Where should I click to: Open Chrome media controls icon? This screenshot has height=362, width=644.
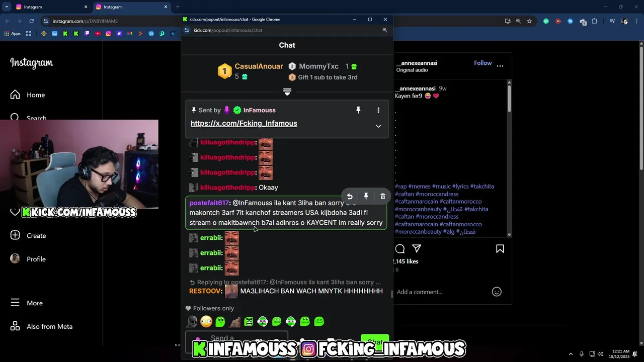pos(612,21)
